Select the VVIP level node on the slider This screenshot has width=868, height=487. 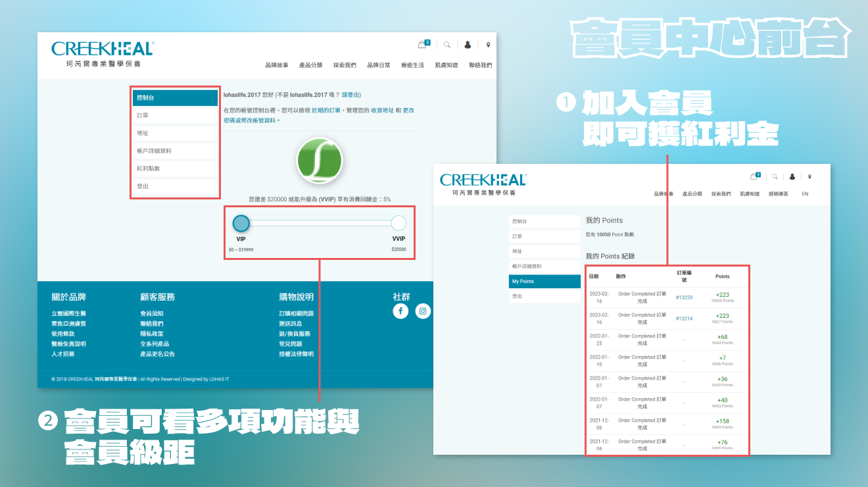pyautogui.click(x=398, y=223)
